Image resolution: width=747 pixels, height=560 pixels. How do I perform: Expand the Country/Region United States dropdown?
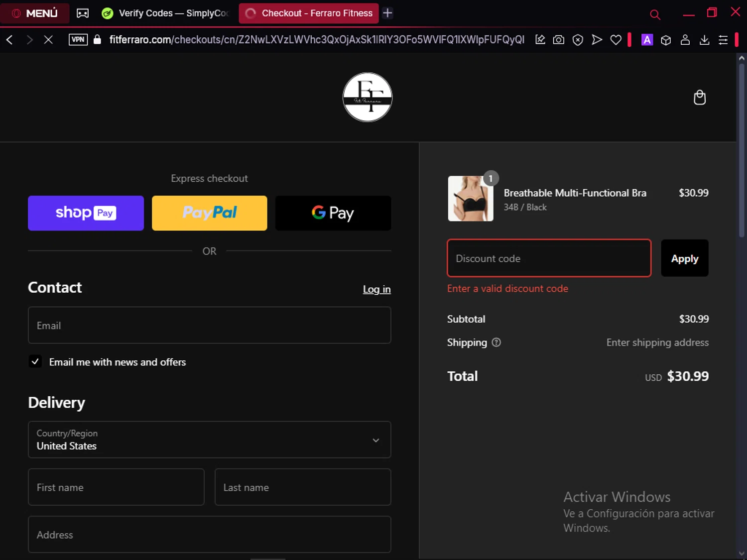[x=210, y=440]
